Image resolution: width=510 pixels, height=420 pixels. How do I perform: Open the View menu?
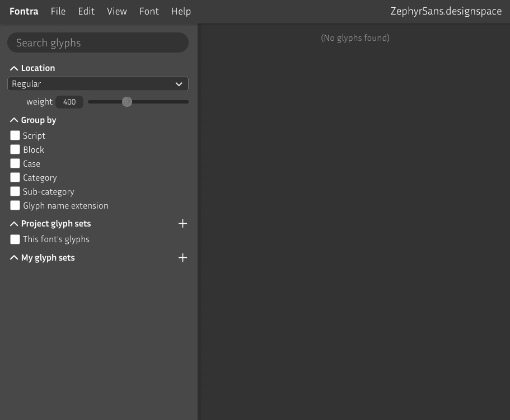coord(116,11)
